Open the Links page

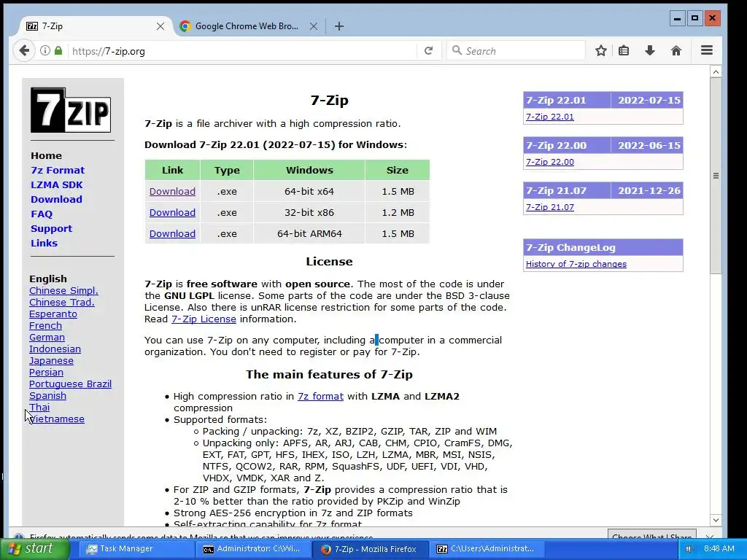44,243
